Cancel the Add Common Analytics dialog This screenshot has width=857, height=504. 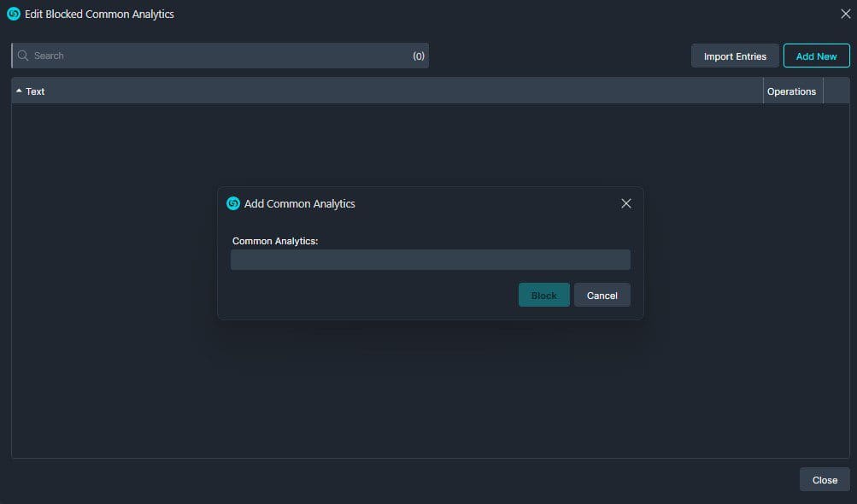click(602, 296)
